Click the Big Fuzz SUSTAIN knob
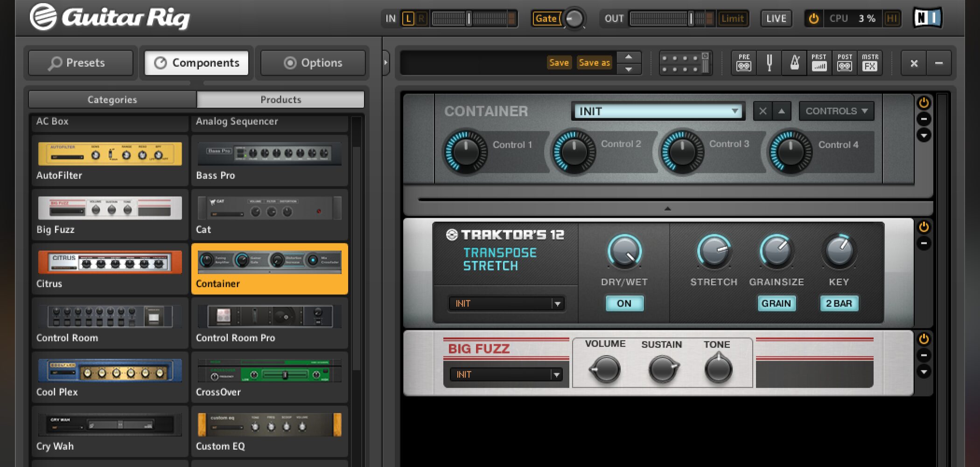The height and width of the screenshot is (467, 980). 662,369
